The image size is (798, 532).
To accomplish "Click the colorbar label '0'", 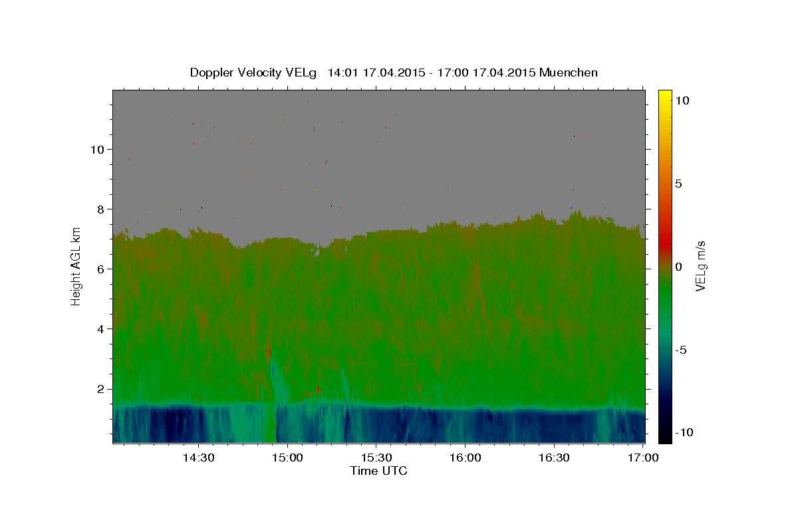I will (678, 267).
